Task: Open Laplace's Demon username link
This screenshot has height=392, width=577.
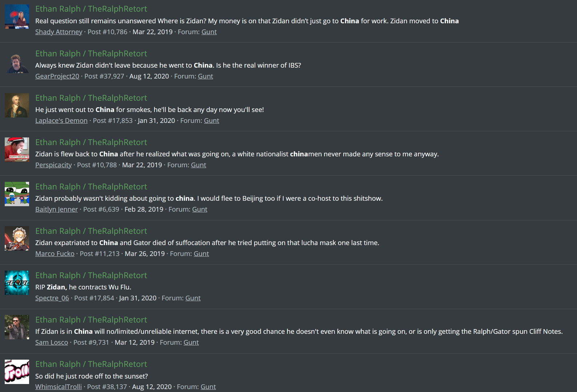Action: pos(61,121)
